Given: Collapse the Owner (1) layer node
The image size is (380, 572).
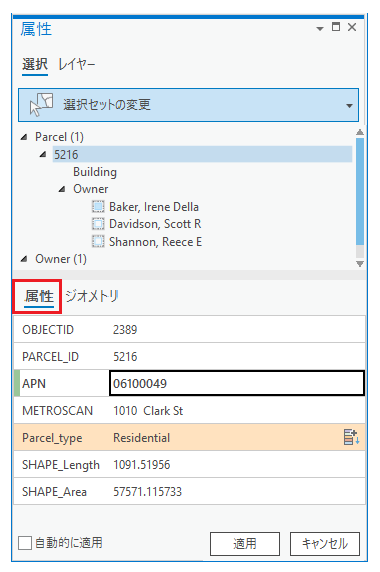Looking at the screenshot, I should (x=24, y=259).
